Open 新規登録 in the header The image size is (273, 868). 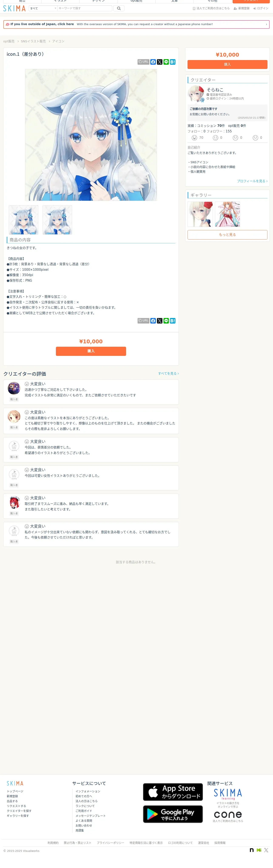(x=242, y=9)
